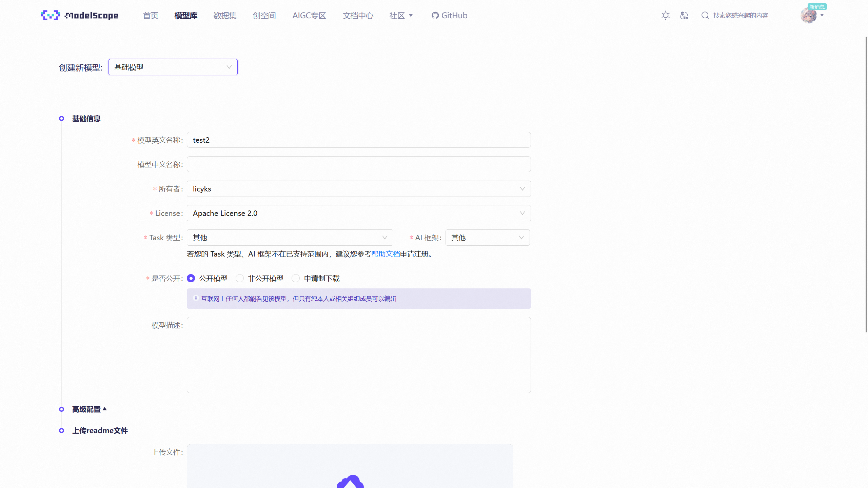Choose the 申请制下载 radio option
Viewport: 868px width, 488px height.
(x=296, y=278)
